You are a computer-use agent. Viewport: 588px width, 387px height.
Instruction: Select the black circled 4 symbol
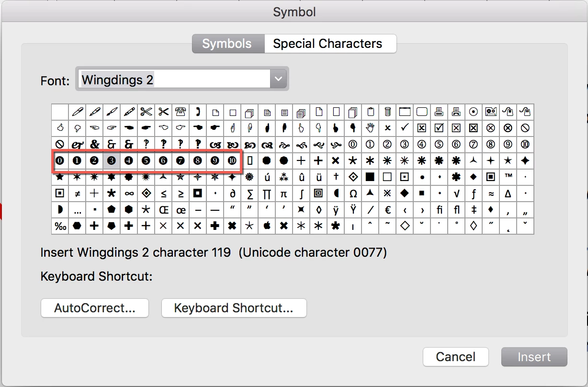pyautogui.click(x=129, y=161)
